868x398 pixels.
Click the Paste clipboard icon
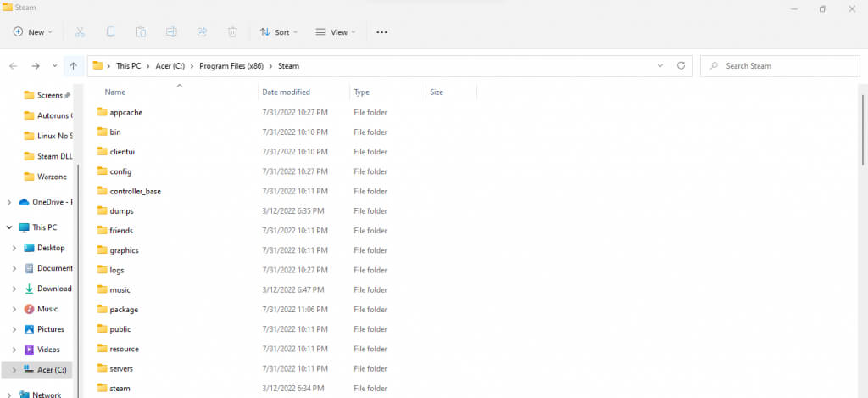click(142, 32)
